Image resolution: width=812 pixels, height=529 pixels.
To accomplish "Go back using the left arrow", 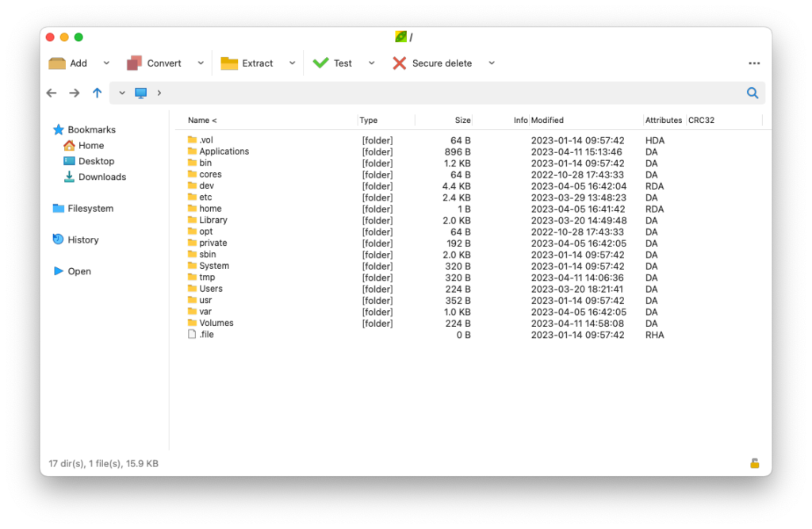I will [x=51, y=93].
